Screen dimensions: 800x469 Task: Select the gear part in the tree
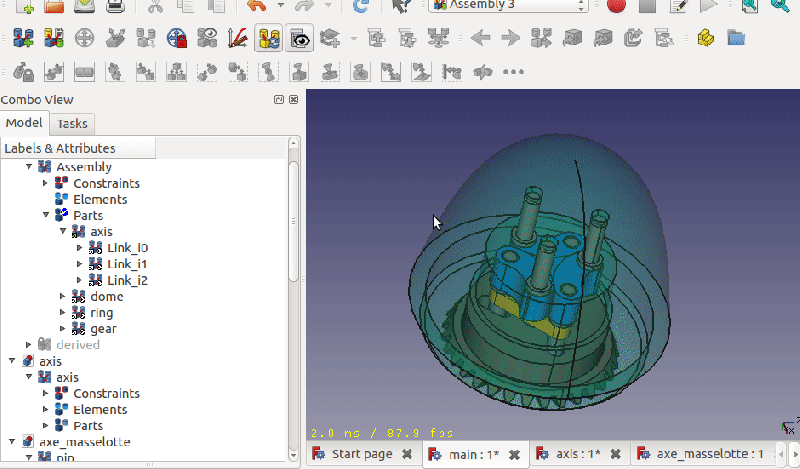pyautogui.click(x=103, y=329)
